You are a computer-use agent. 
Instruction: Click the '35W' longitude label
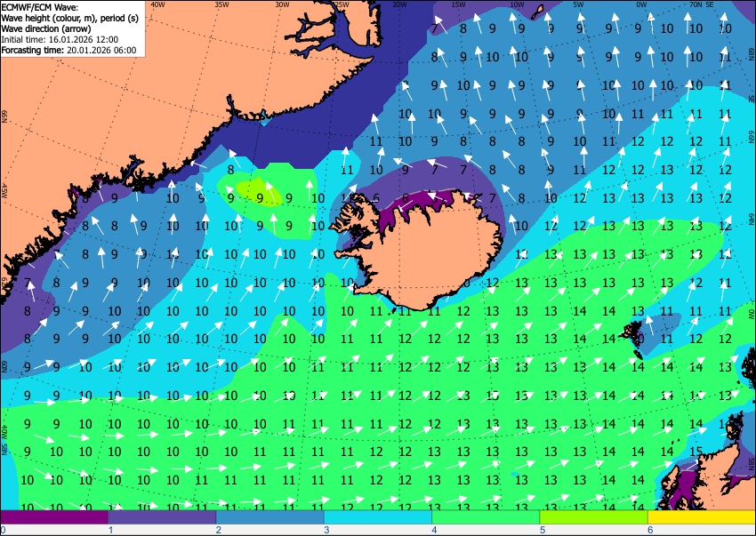pos(221,4)
